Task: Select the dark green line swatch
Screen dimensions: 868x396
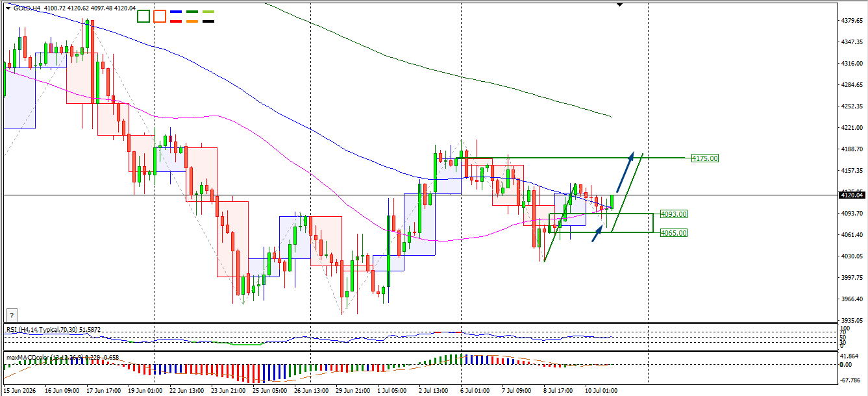Action: (192, 12)
